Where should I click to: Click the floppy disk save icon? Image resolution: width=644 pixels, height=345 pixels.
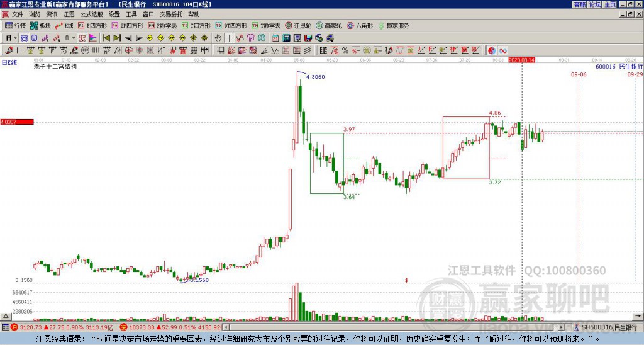(x=308, y=38)
